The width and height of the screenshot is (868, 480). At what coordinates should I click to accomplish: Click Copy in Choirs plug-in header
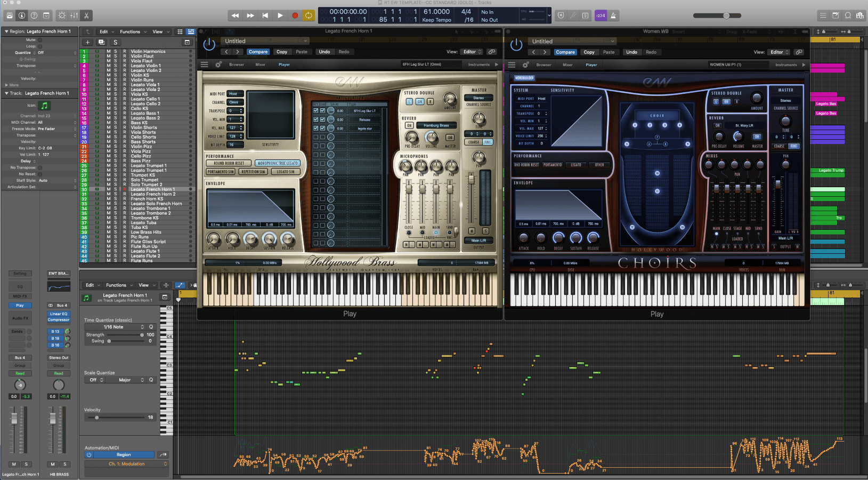tap(589, 52)
